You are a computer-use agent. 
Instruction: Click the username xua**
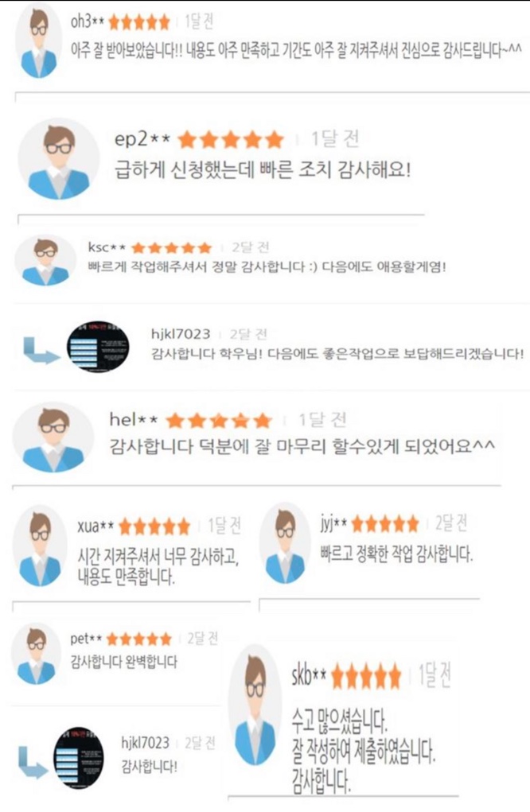click(x=95, y=526)
